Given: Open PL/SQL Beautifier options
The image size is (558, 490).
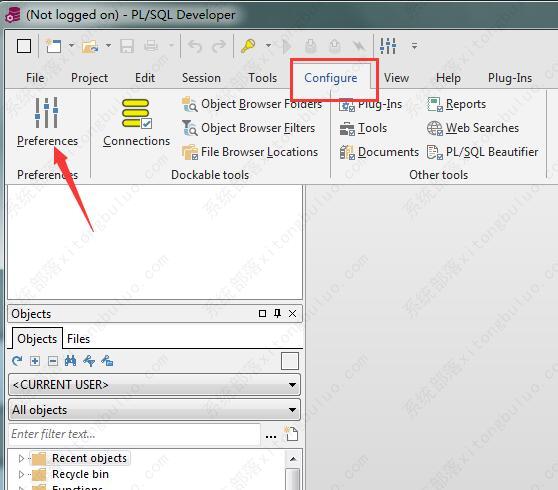Looking at the screenshot, I should pyautogui.click(x=482, y=152).
